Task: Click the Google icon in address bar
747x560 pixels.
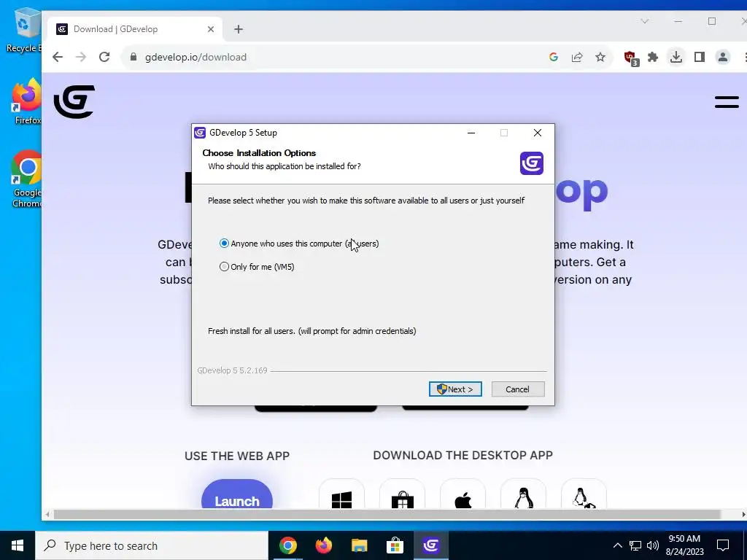Action: click(554, 57)
